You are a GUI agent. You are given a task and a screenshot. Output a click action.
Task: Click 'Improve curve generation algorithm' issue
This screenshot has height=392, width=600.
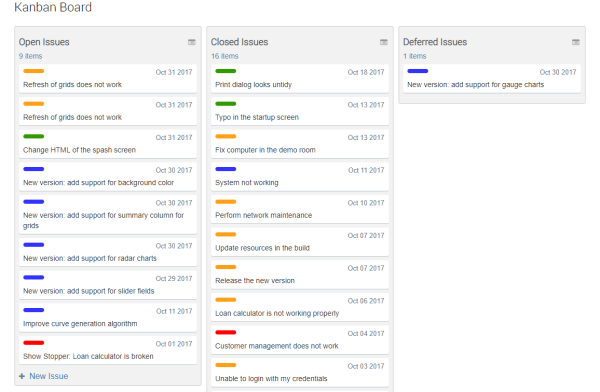[x=108, y=318]
